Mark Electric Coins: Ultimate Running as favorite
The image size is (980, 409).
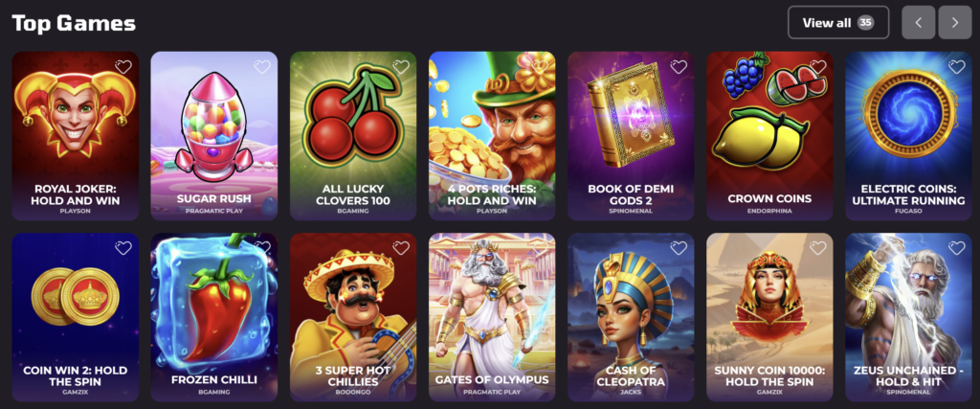point(956,67)
